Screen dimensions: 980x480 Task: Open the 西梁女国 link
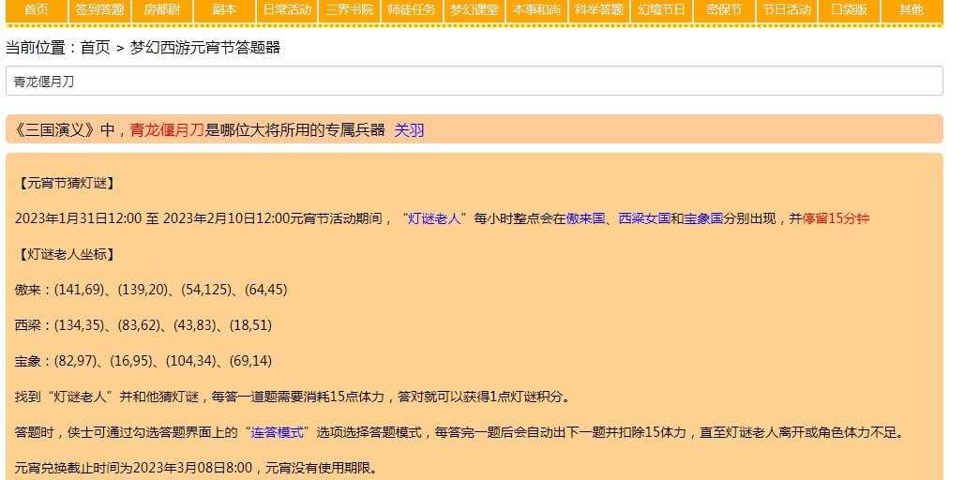click(x=644, y=218)
